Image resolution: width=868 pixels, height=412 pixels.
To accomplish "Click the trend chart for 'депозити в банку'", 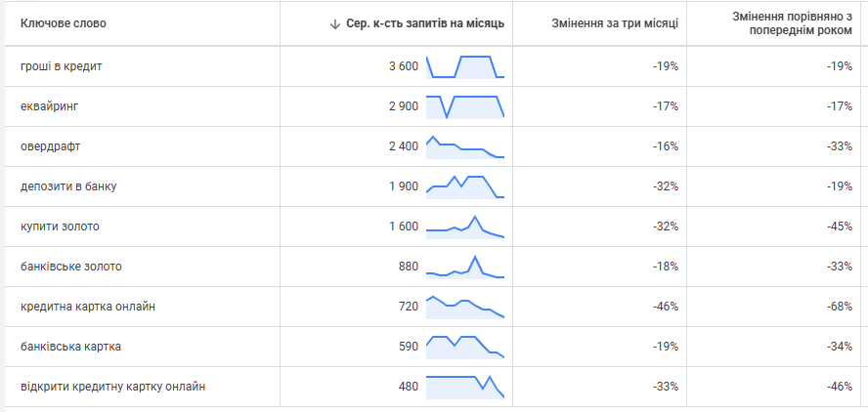I will point(465,186).
